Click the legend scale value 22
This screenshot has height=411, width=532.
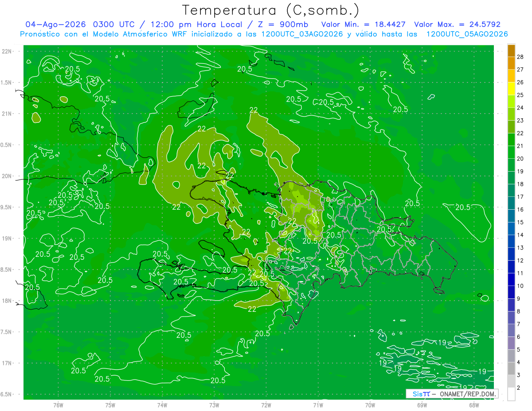coord(520,133)
